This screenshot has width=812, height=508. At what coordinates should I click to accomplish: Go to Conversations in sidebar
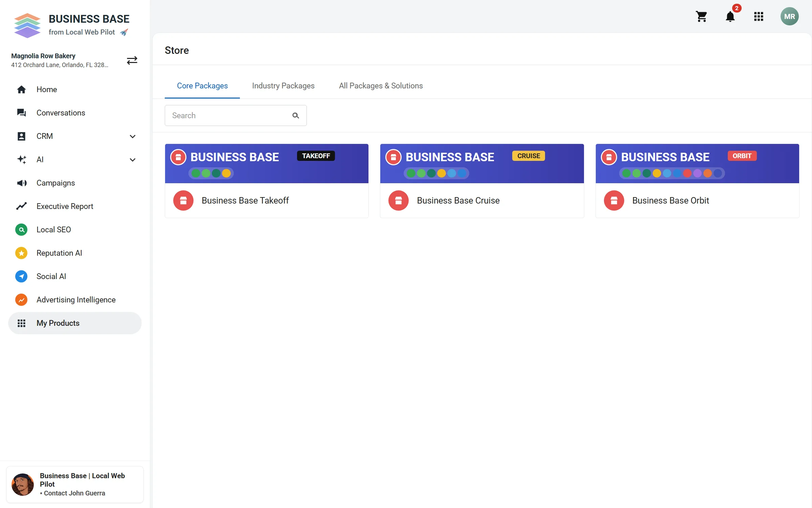[x=75, y=113]
